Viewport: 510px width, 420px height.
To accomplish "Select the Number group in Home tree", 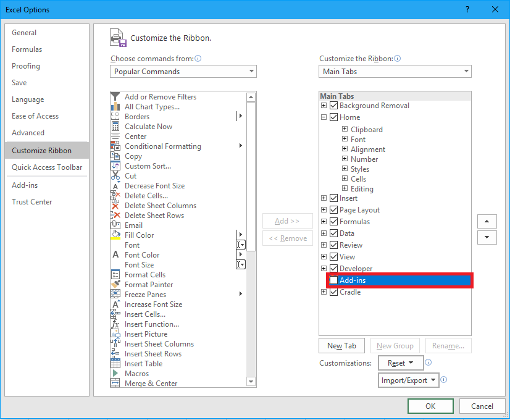I will pyautogui.click(x=364, y=159).
